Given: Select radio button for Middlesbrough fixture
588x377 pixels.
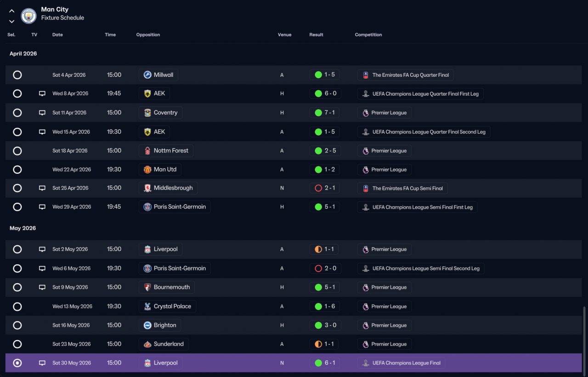Looking at the screenshot, I should coord(17,188).
